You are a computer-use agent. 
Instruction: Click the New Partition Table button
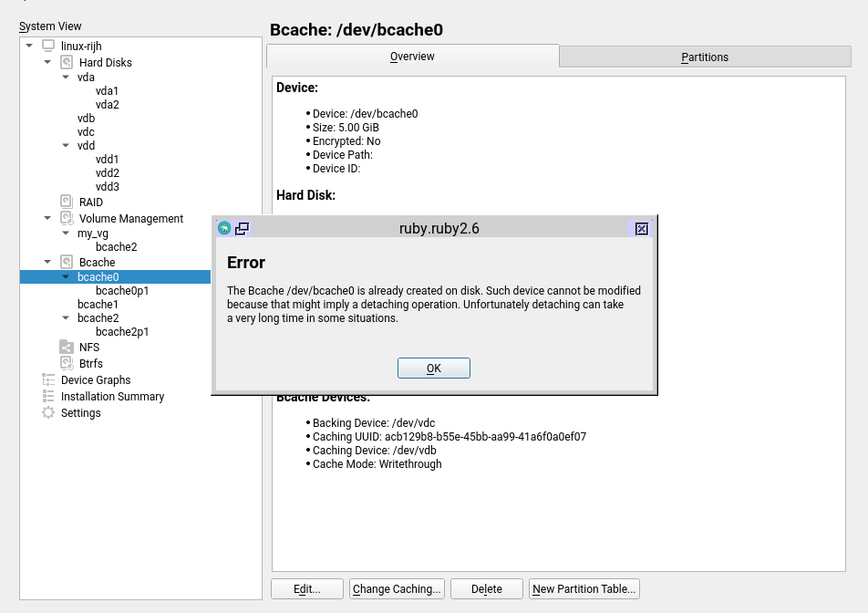pyautogui.click(x=584, y=589)
